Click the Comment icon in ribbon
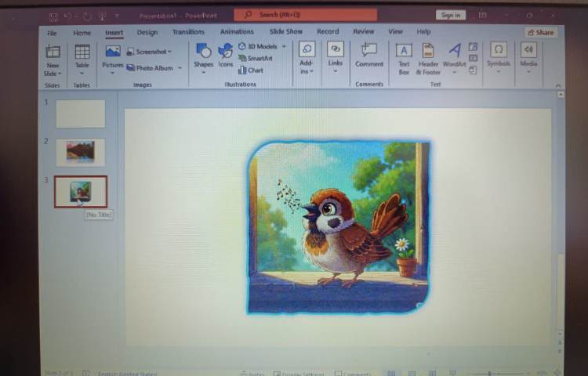Screen dimensions: 588x376 [x=368, y=52]
